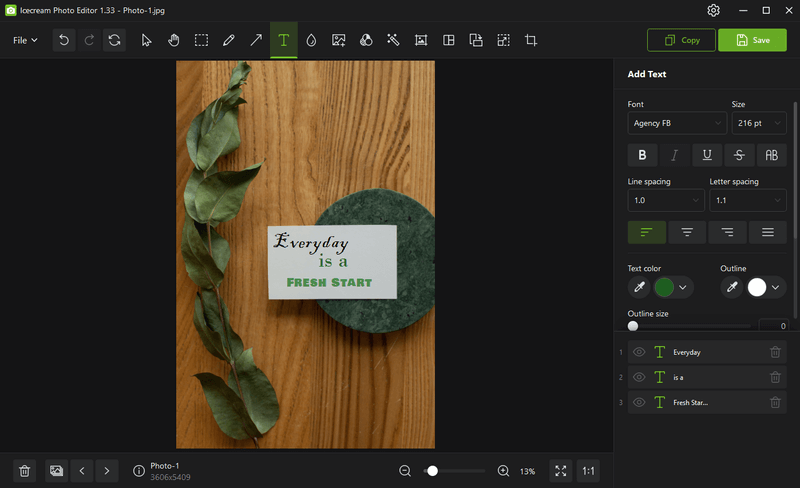Open the File menu

coord(25,40)
